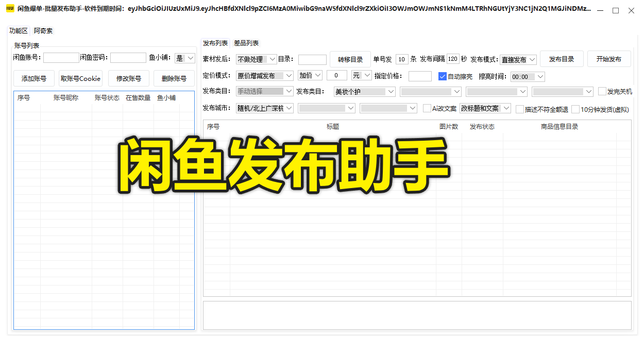Maximize the window

tap(616, 10)
